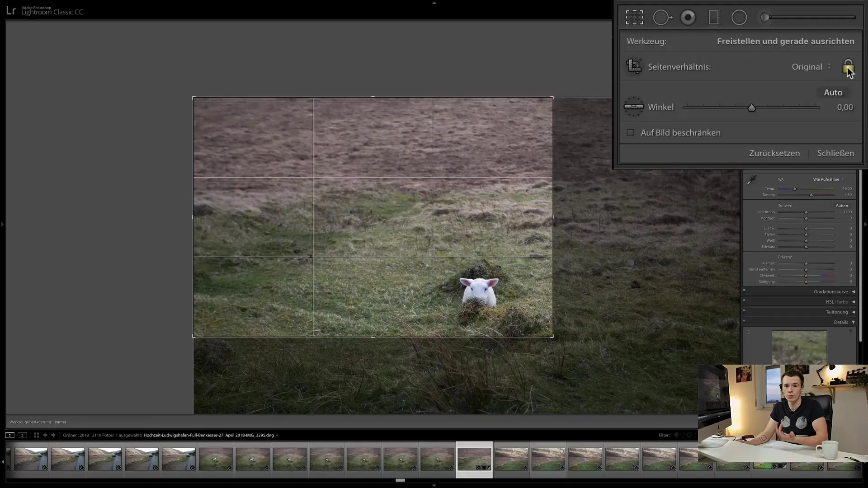The image size is (868, 488).
Task: Adjust the Belichtung slider handle
Action: point(806,212)
